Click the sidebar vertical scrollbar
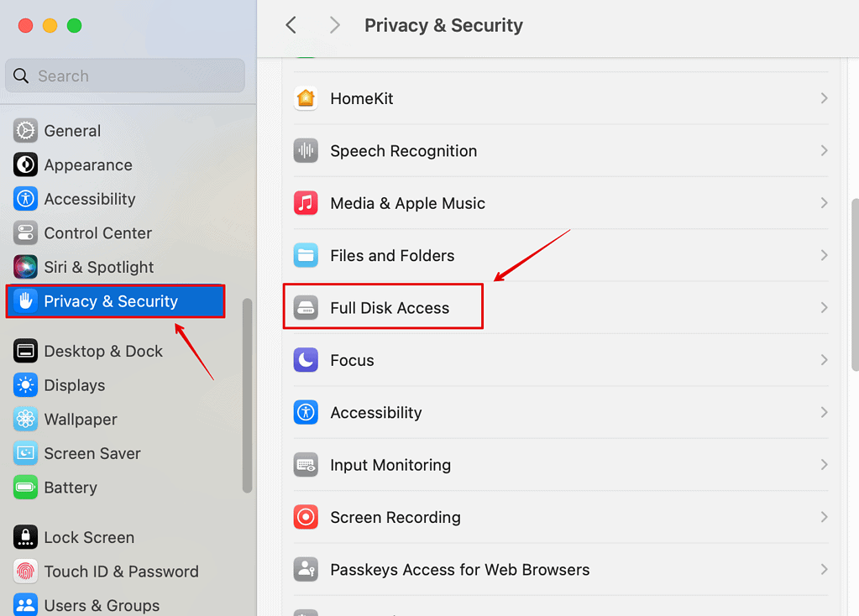This screenshot has height=616, width=859. [x=247, y=394]
